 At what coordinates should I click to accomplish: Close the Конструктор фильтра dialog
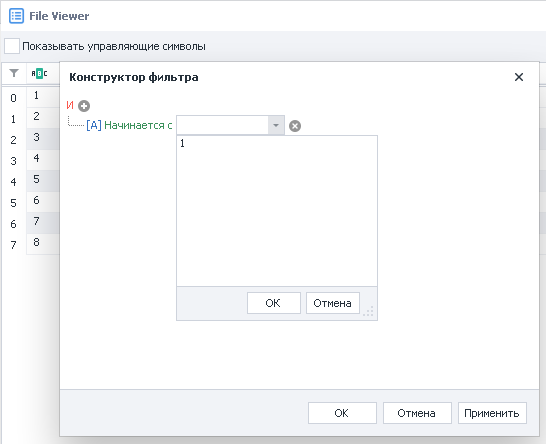(519, 77)
